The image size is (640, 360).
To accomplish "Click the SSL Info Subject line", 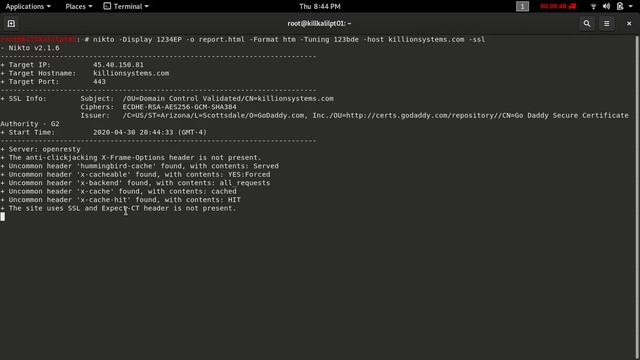I will point(207,99).
